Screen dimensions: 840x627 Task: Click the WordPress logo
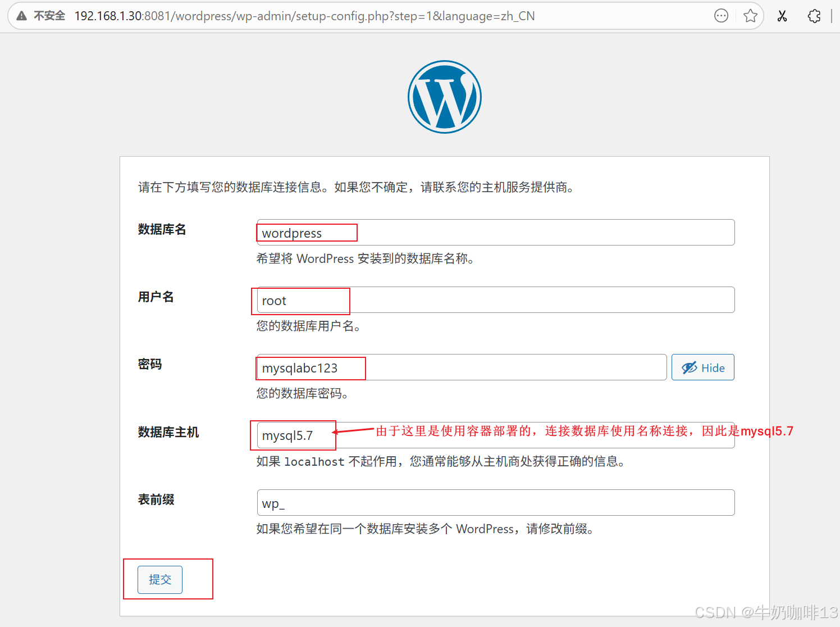(x=445, y=97)
